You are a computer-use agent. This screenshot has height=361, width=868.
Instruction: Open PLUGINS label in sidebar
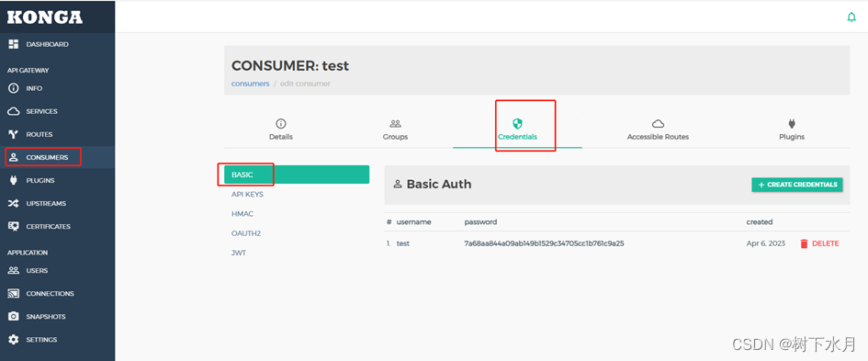coord(40,180)
